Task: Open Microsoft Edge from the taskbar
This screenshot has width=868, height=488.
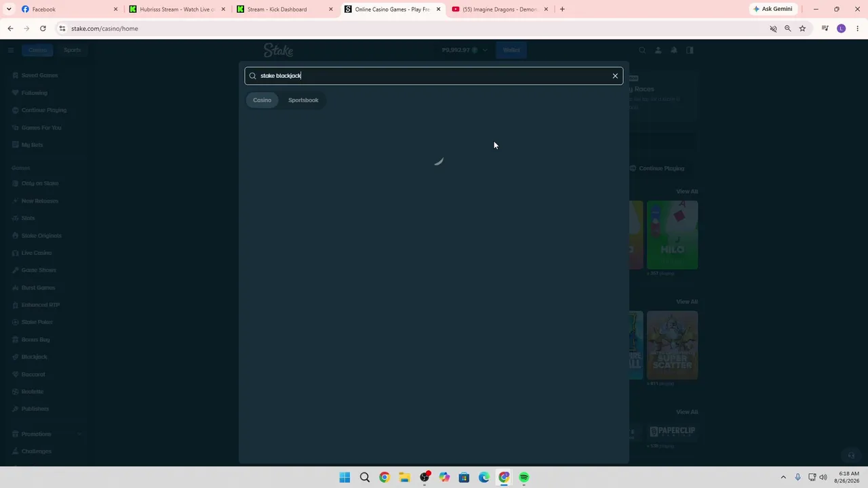Action: click(484, 477)
